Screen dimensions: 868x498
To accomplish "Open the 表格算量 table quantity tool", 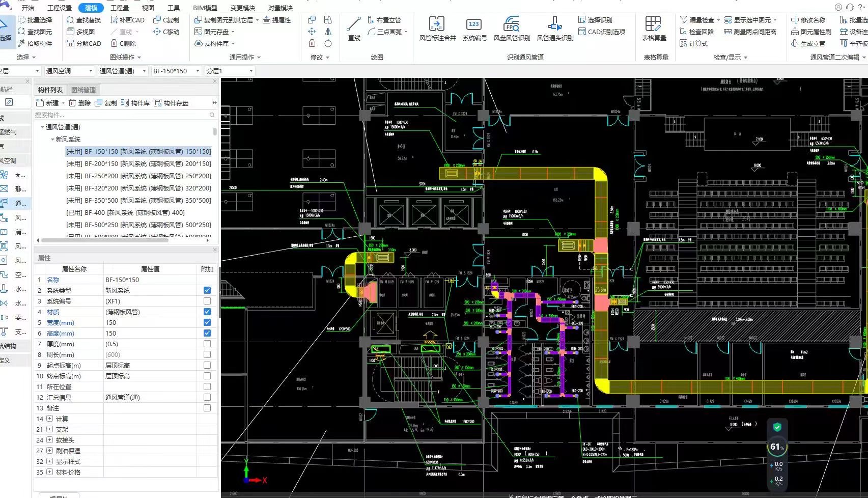I will [654, 29].
